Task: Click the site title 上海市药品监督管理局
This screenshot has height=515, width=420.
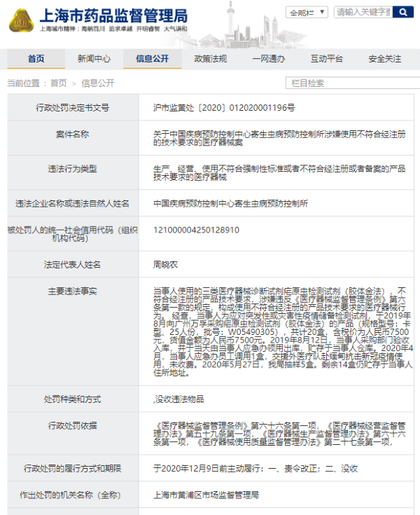Action: pyautogui.click(x=113, y=15)
